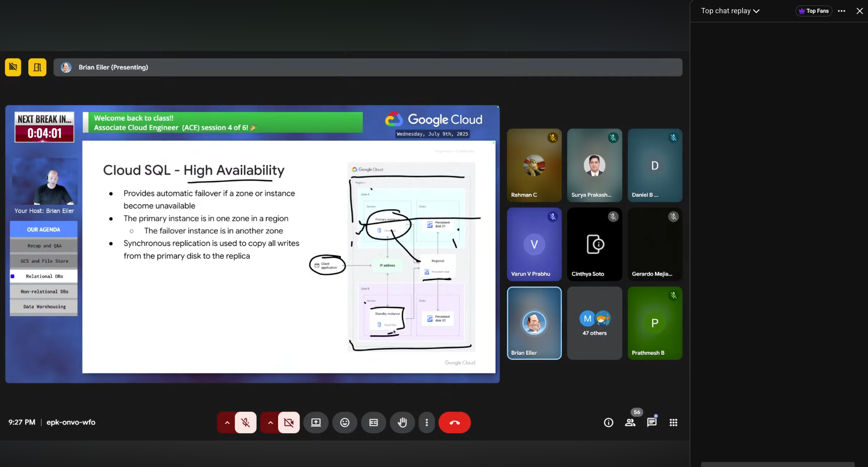Click muted mic icon on Gerardo Mejia tile
This screenshot has height=467, width=868.
[673, 217]
